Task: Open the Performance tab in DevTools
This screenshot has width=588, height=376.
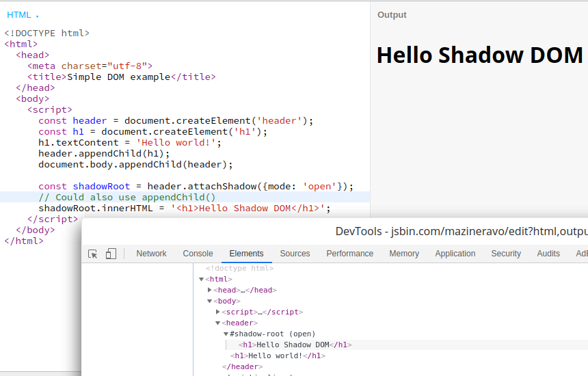Action: [x=349, y=254]
